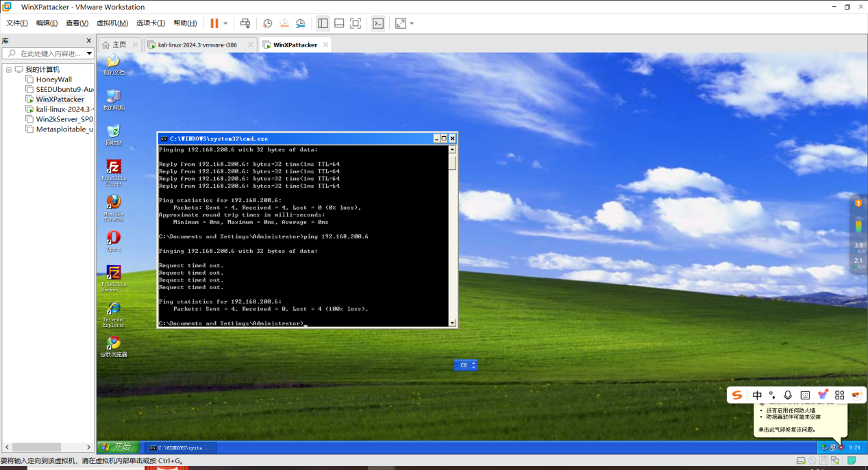Open the 编辑(E) menu
The height and width of the screenshot is (470, 868).
point(47,23)
